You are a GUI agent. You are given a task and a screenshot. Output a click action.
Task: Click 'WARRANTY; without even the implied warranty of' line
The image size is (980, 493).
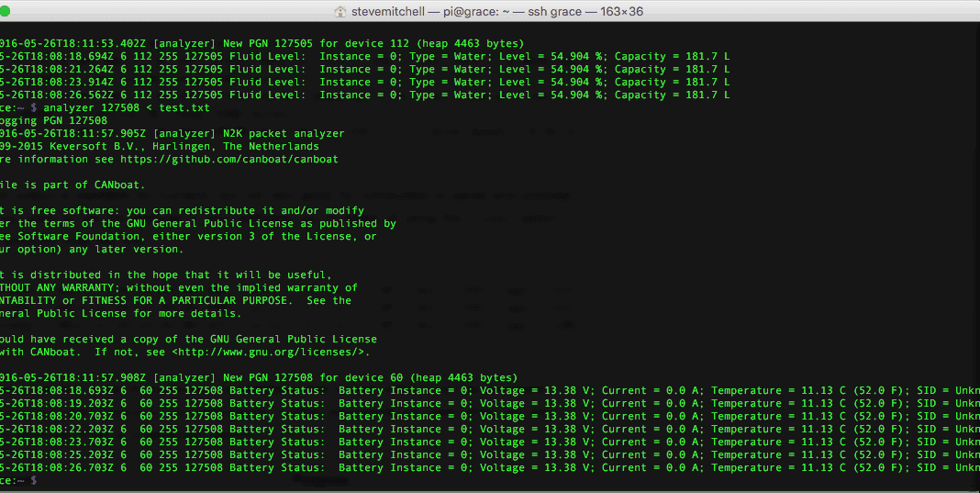[179, 287]
